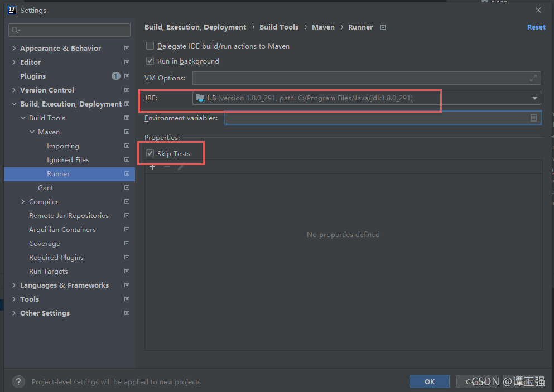Expand Appearance & Behavior section
The image size is (554, 392).
(14, 48)
